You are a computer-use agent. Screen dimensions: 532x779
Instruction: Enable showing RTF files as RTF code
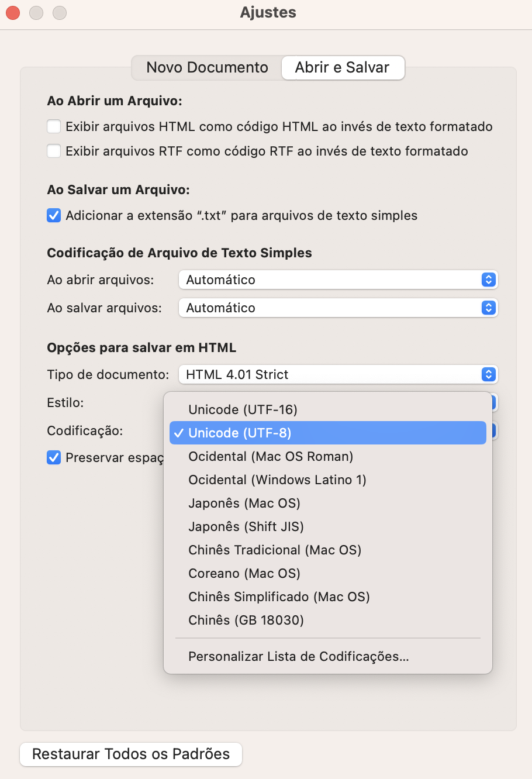coord(54,151)
